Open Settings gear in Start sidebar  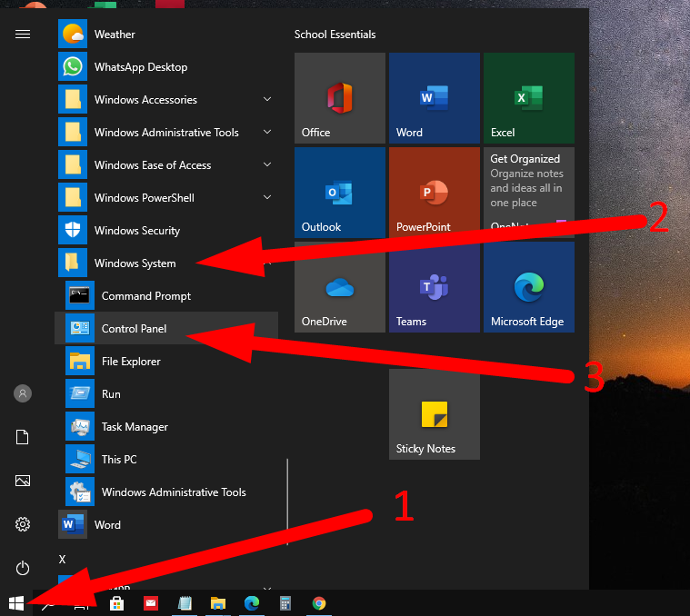pos(23,524)
